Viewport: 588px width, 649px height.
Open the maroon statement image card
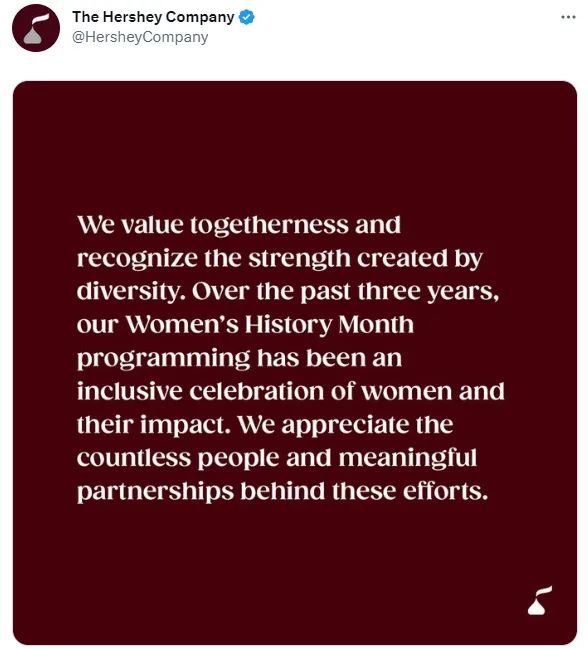pos(295,363)
